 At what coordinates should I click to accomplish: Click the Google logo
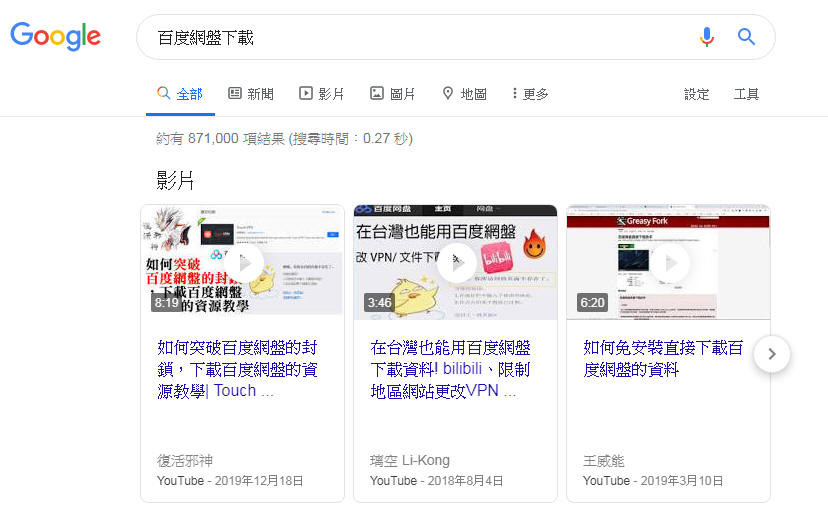pyautogui.click(x=55, y=36)
